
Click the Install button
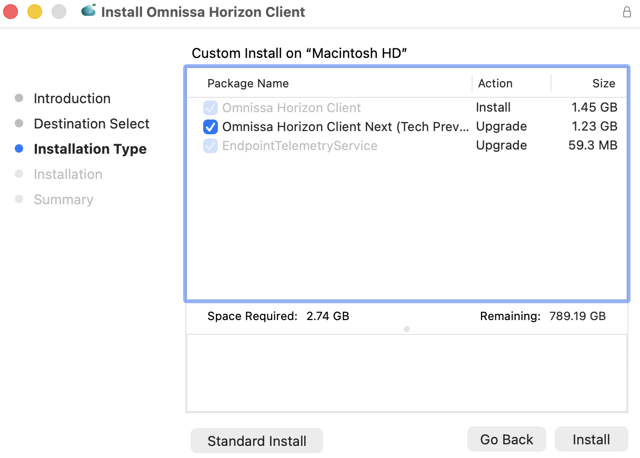[x=590, y=440]
